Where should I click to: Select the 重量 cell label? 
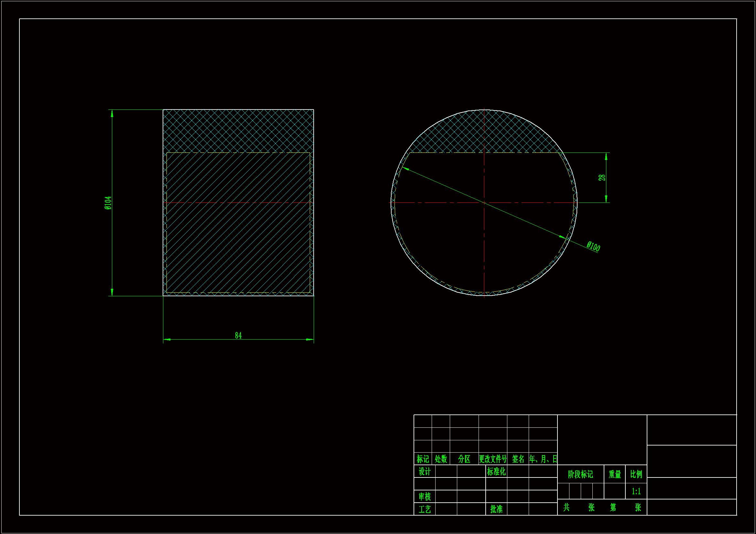pos(614,474)
